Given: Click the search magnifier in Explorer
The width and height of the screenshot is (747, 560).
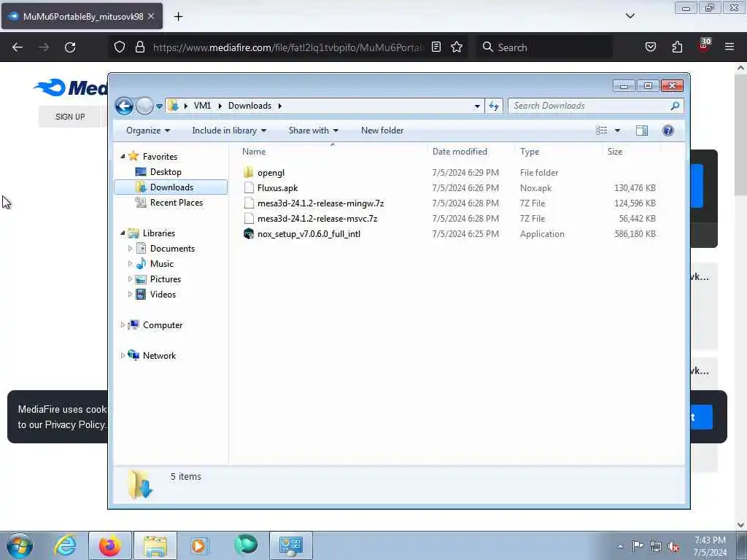Looking at the screenshot, I should (675, 106).
